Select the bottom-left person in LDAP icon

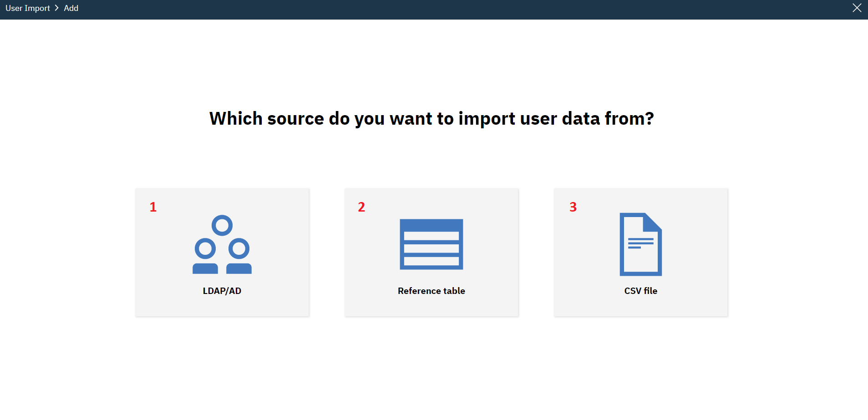(205, 256)
